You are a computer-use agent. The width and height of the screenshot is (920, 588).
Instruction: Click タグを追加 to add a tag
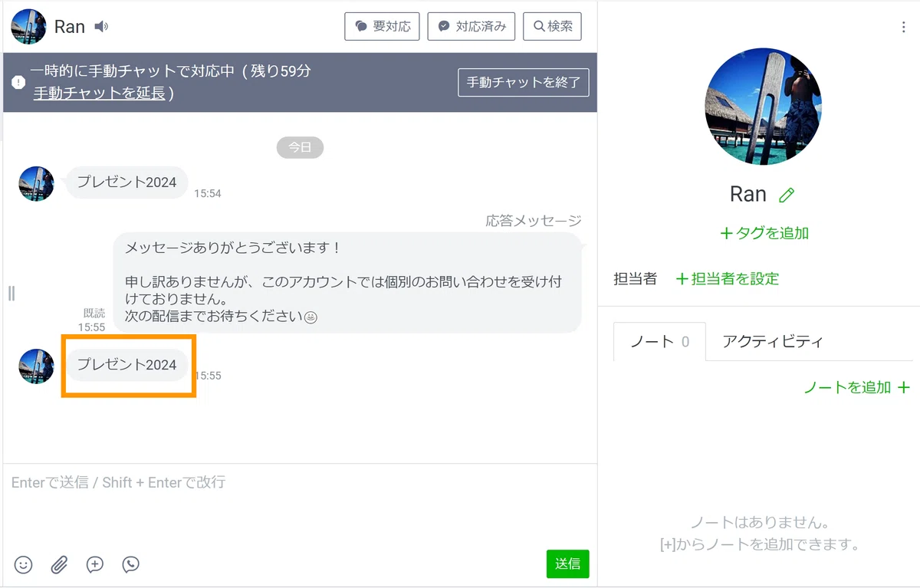point(764,233)
